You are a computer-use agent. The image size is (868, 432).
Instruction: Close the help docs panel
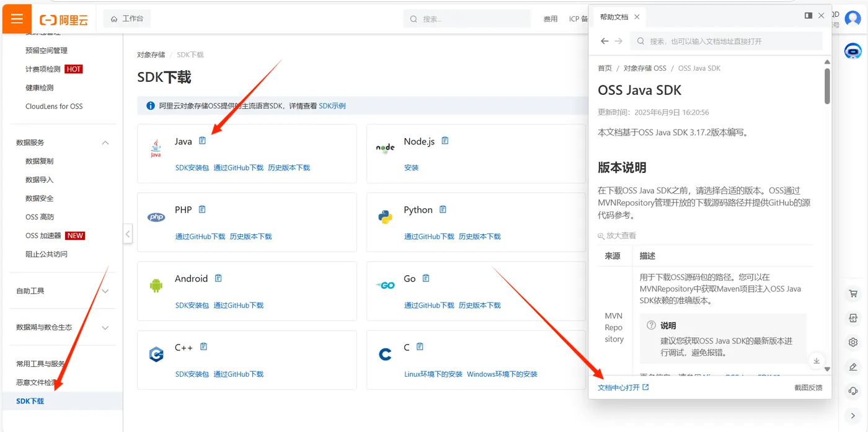(x=821, y=15)
